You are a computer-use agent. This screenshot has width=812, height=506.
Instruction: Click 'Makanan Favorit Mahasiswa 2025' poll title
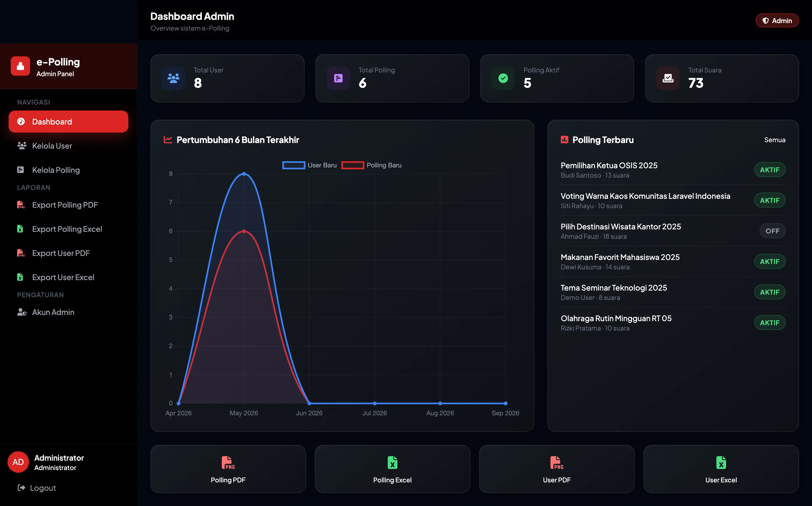click(620, 257)
